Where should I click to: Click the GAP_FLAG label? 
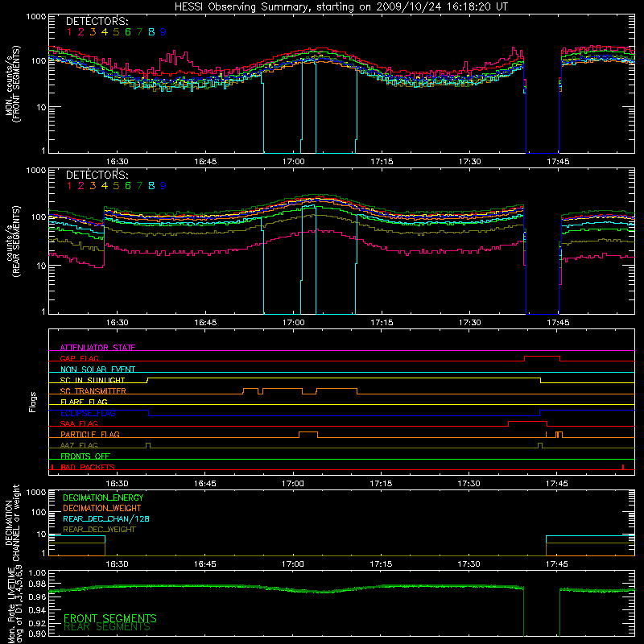(79, 358)
